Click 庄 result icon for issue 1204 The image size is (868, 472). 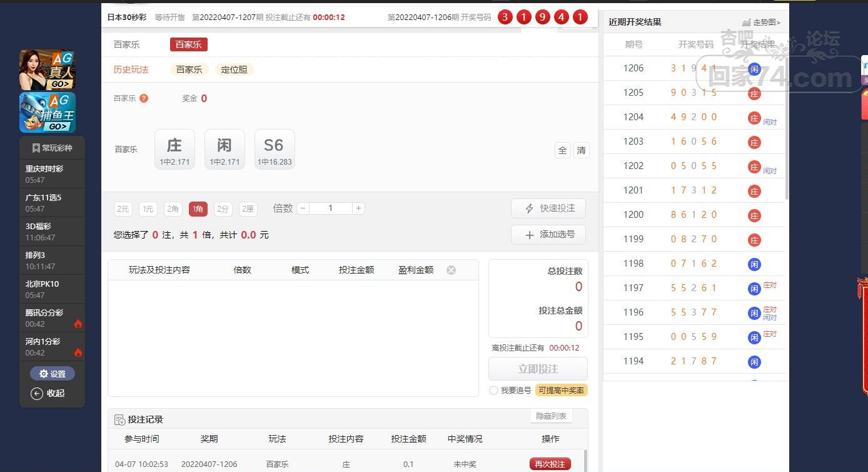click(755, 117)
